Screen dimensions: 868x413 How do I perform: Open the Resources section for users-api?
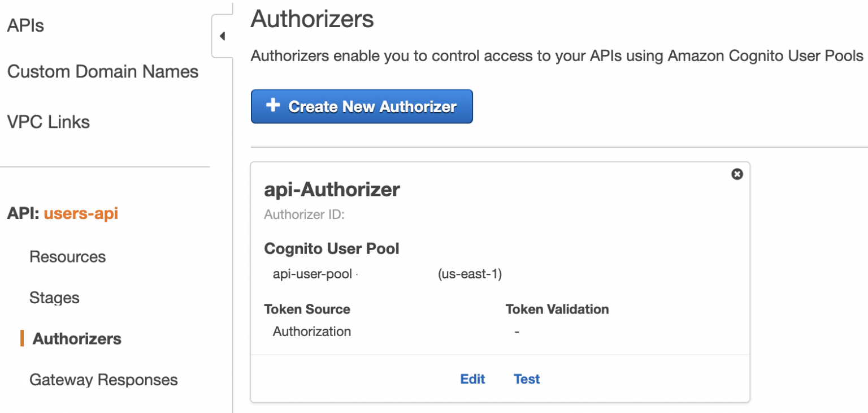67,256
